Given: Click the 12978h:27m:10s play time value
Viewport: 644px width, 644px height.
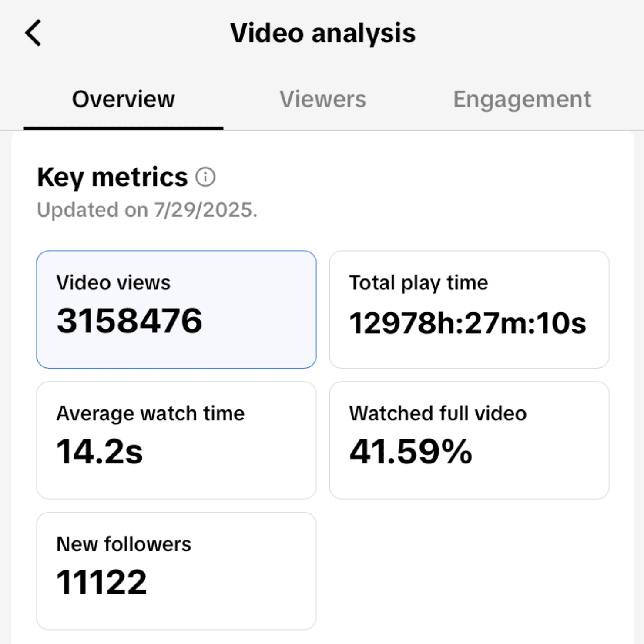Looking at the screenshot, I should pyautogui.click(x=467, y=322).
